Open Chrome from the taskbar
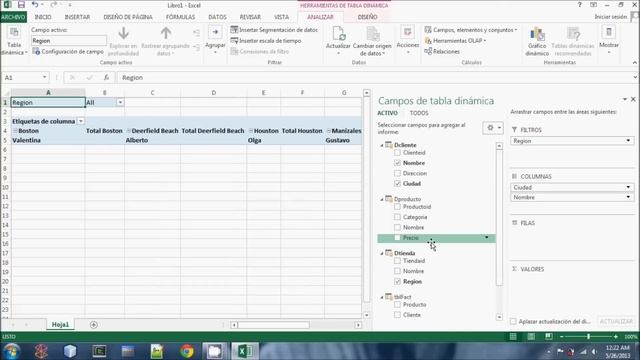The image size is (640, 360). coord(187,351)
